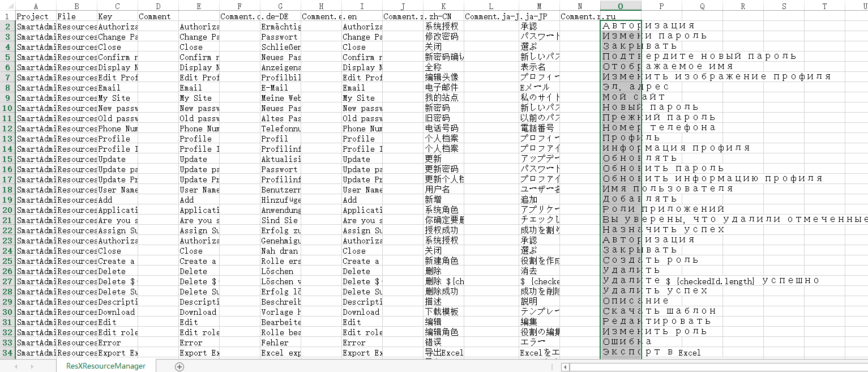Select the highlighted column O header
The image size is (868, 372).
(621, 6)
